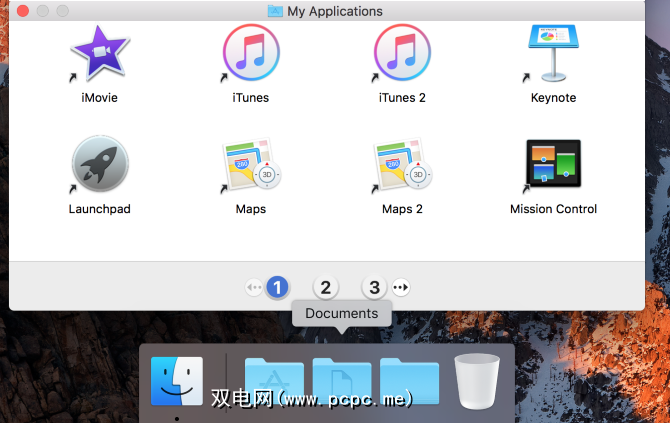670x423 pixels.
Task: Open the Maps shortcut icon
Action: pos(251,164)
